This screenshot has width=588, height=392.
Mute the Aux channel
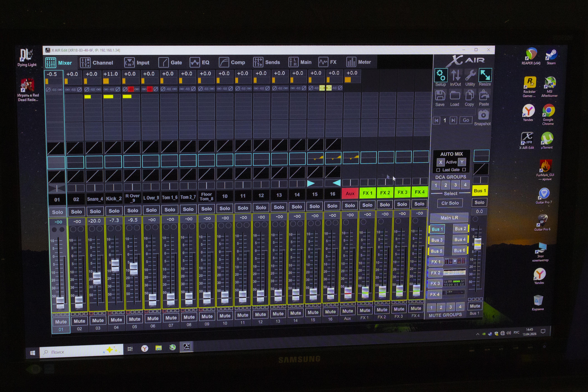[348, 311]
